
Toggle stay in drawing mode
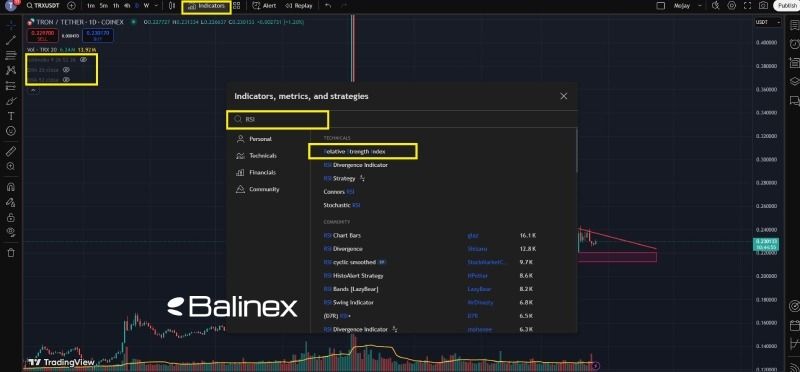(11, 202)
